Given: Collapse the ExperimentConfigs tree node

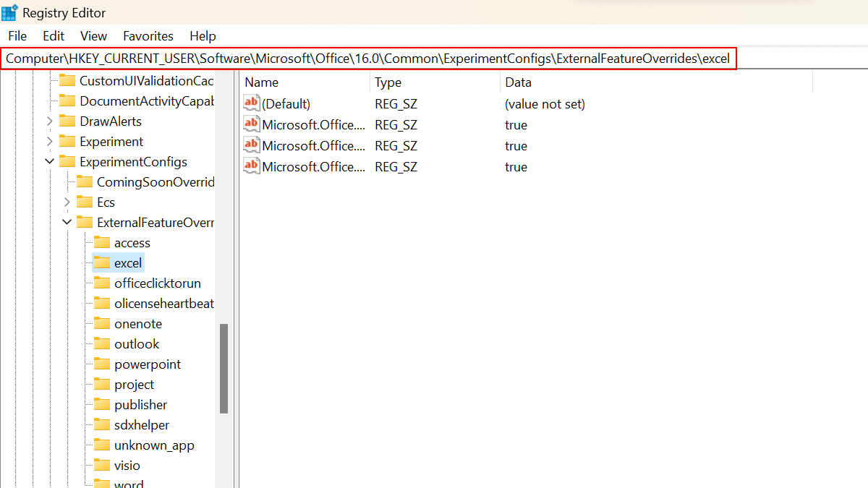Looking at the screenshot, I should pos(50,162).
